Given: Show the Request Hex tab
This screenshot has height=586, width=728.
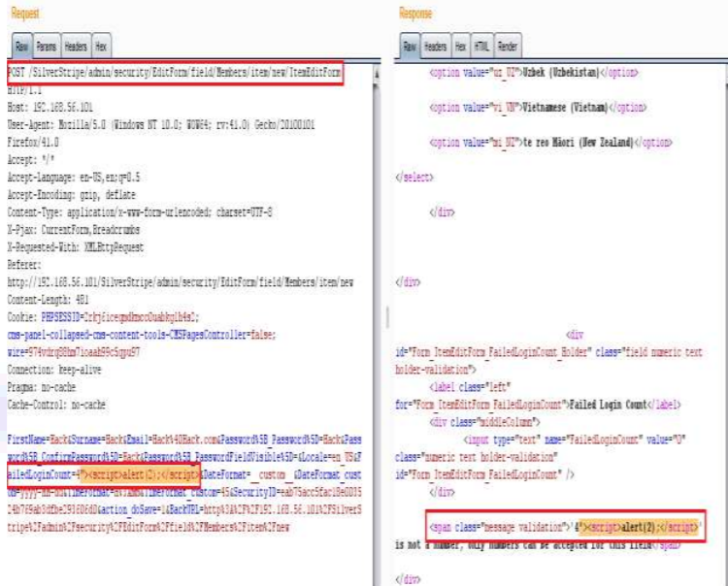Looking at the screenshot, I should (x=101, y=47).
